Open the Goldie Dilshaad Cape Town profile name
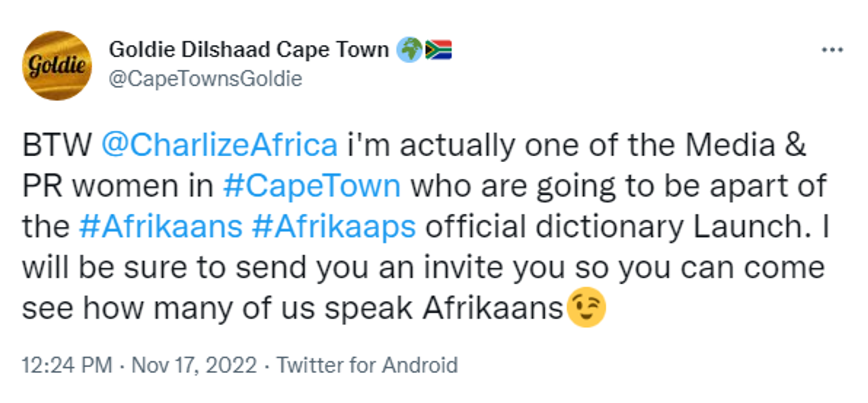The width and height of the screenshot is (868, 403). tap(249, 49)
